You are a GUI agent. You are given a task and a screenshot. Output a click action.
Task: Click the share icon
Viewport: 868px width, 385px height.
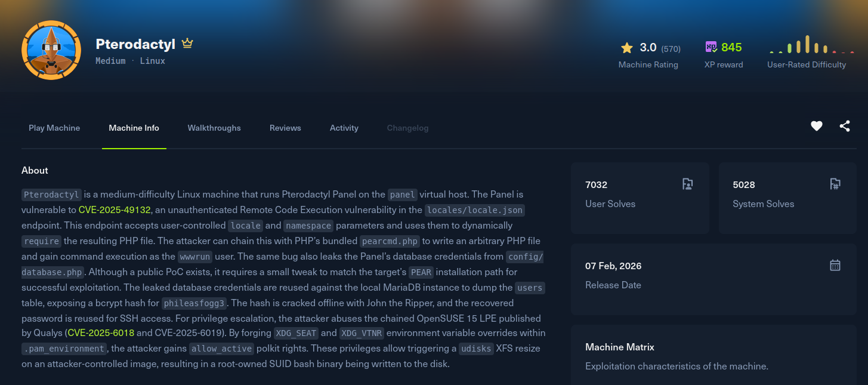pyautogui.click(x=845, y=126)
